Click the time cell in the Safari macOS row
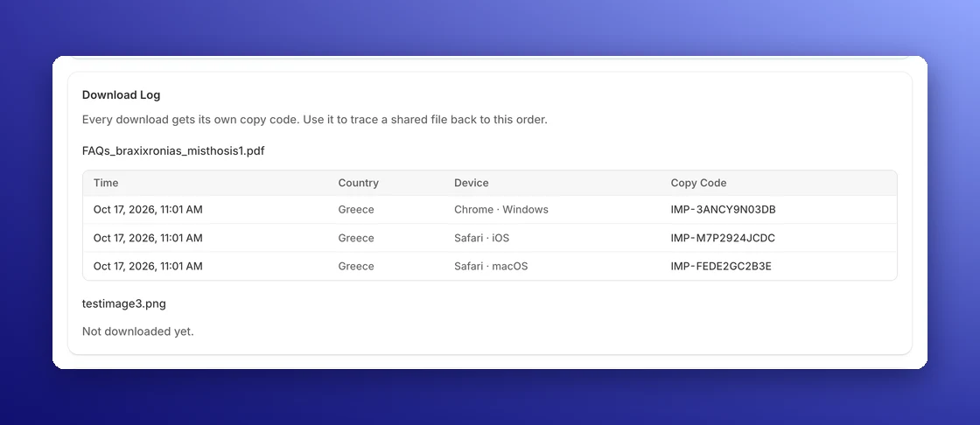 pos(148,266)
